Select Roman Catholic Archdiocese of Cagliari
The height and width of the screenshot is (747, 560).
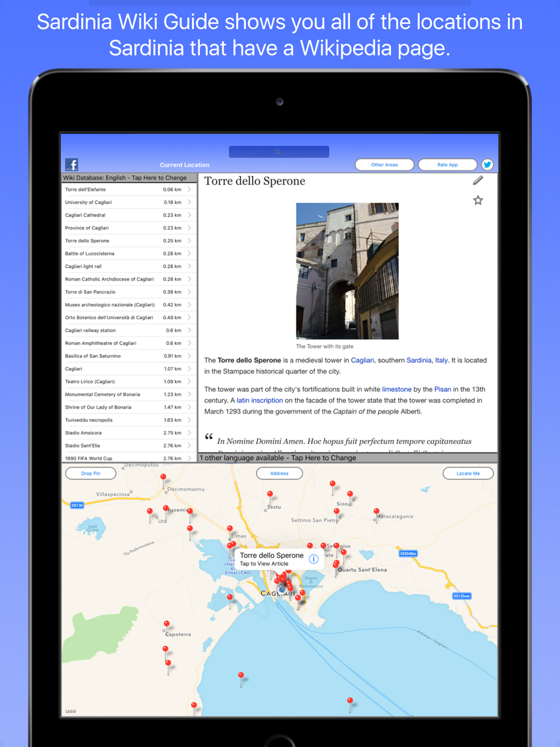pyautogui.click(x=129, y=279)
